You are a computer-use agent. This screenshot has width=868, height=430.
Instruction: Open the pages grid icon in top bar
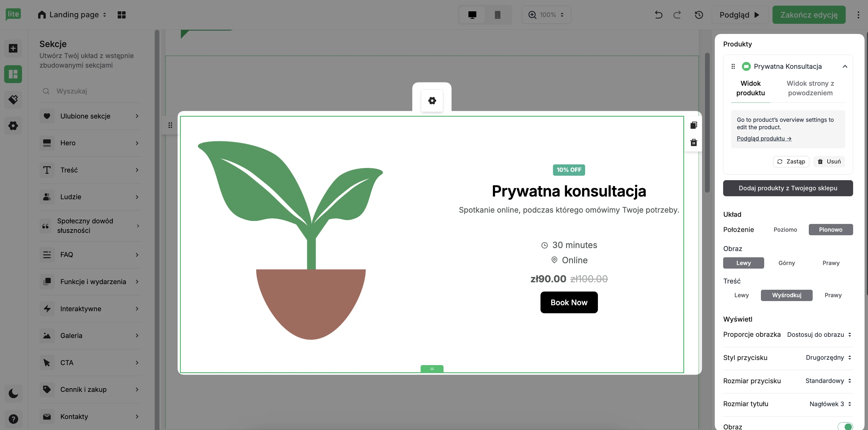click(121, 15)
